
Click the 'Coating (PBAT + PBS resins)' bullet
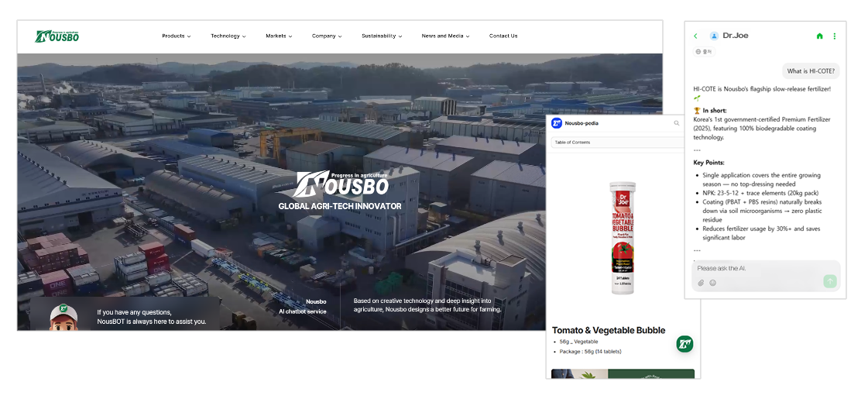762,211
